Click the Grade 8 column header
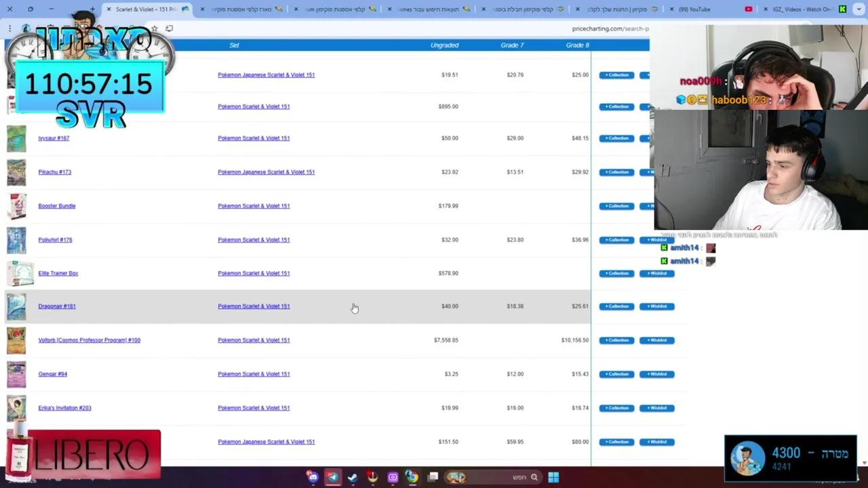The width and height of the screenshot is (868, 488). [x=577, y=45]
